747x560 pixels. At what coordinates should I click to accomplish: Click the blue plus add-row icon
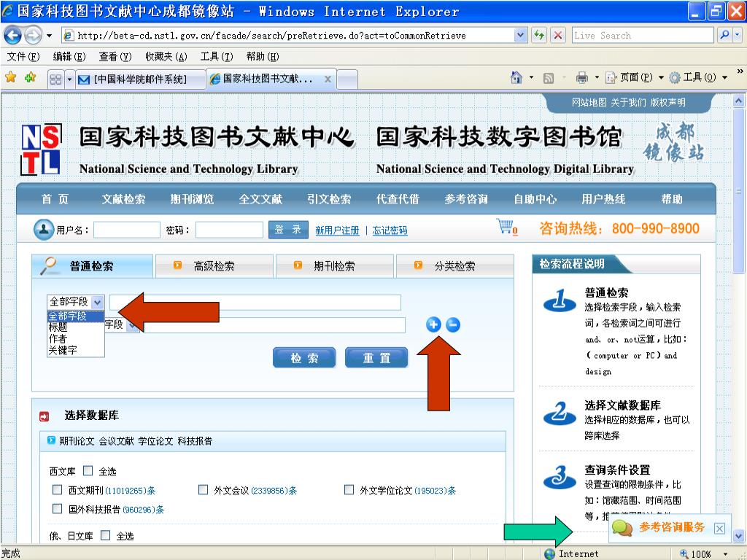tap(433, 324)
